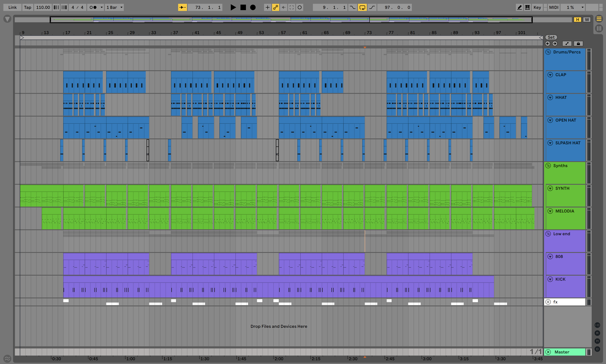Toggle the Follow playback button
This screenshot has height=364, width=606.
tap(182, 7)
